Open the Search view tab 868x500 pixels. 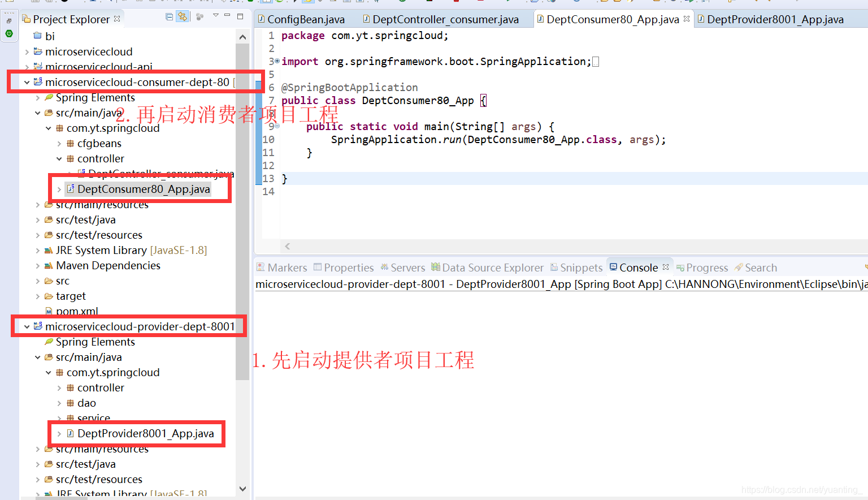pos(756,268)
